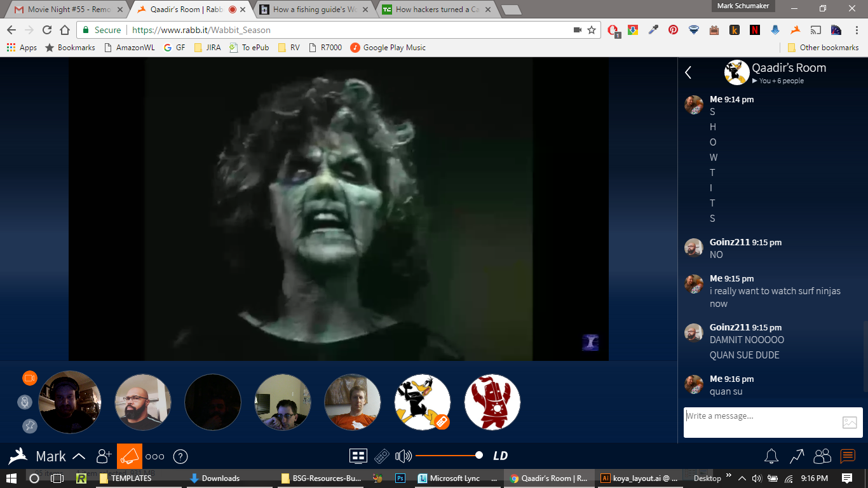Image resolution: width=868 pixels, height=488 pixels.
Task: Open the Google Play Music bookmark
Action: 388,48
